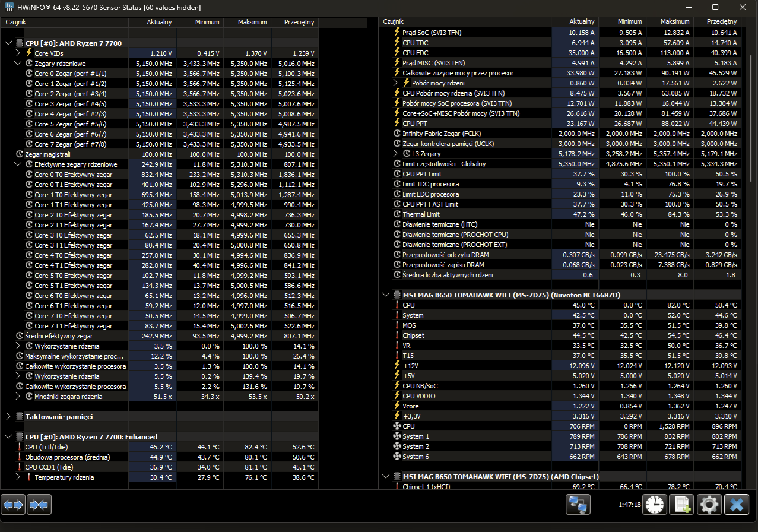
Task: Click the CPU fan icon row
Action: tap(408, 426)
